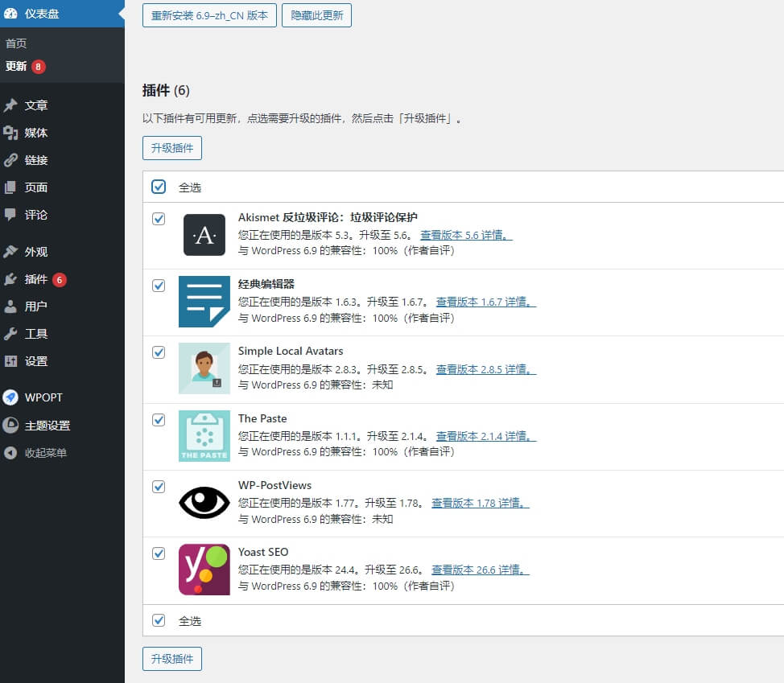Toggle the top 全选 select-all checkbox
The image size is (784, 683).
click(159, 187)
